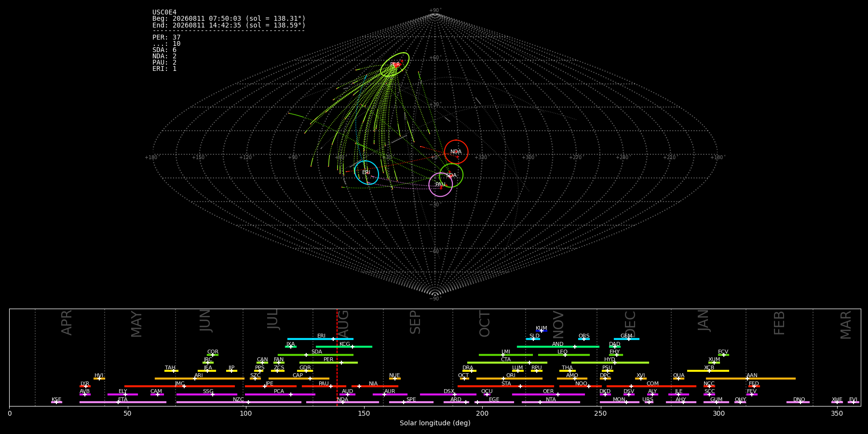Click the PER: 37 count entry
The height and width of the screenshot is (434, 868).
[x=166, y=37]
